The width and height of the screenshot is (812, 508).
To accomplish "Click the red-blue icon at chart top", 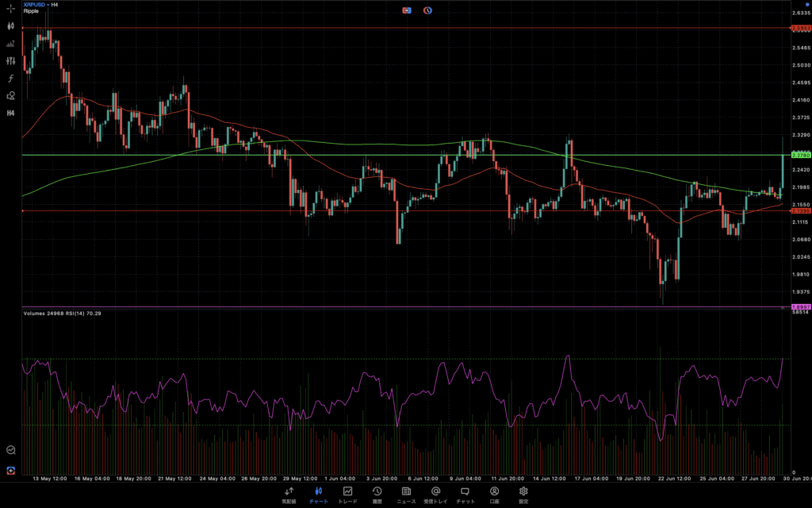I will pyautogui.click(x=407, y=10).
